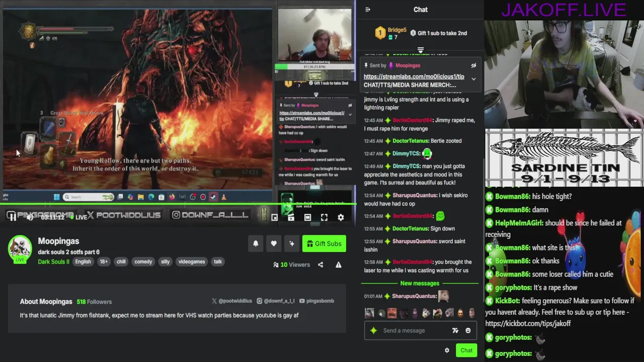The image size is (644, 362).
Task: Click the 518 Followers count
Action: coord(94,302)
